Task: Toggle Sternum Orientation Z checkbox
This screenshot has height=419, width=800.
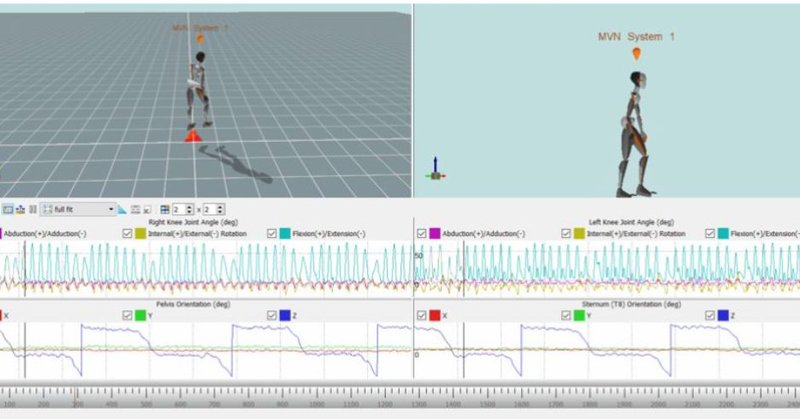Action: pos(710,315)
